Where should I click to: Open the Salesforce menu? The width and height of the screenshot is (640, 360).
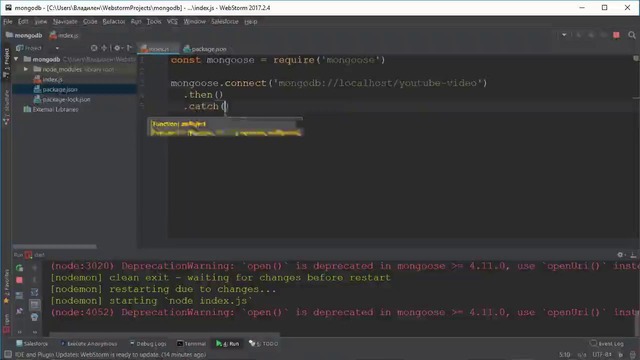224,22
